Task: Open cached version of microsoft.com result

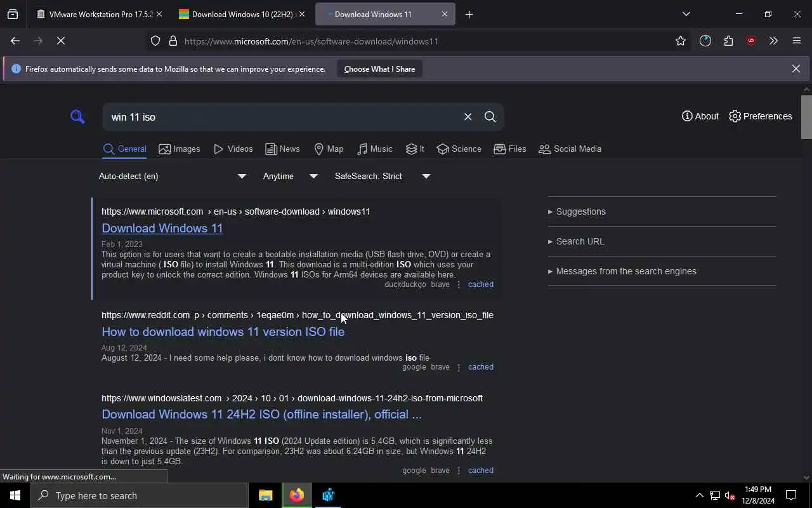Action: click(480, 284)
